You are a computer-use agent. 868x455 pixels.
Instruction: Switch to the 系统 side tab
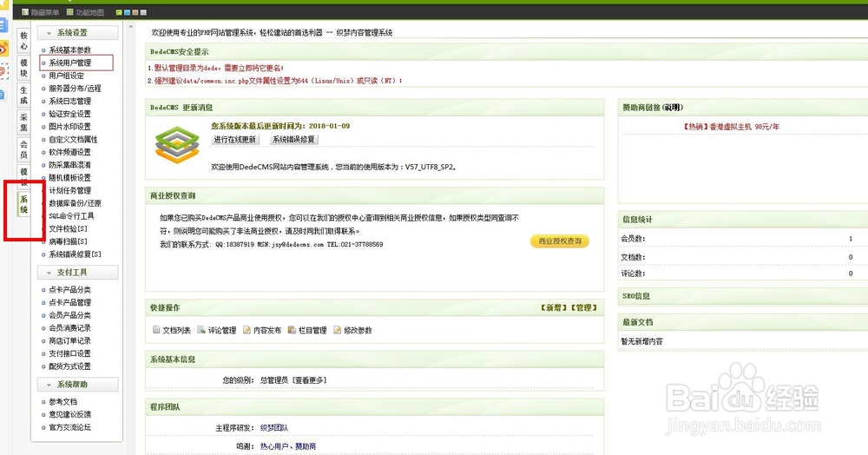pos(23,204)
